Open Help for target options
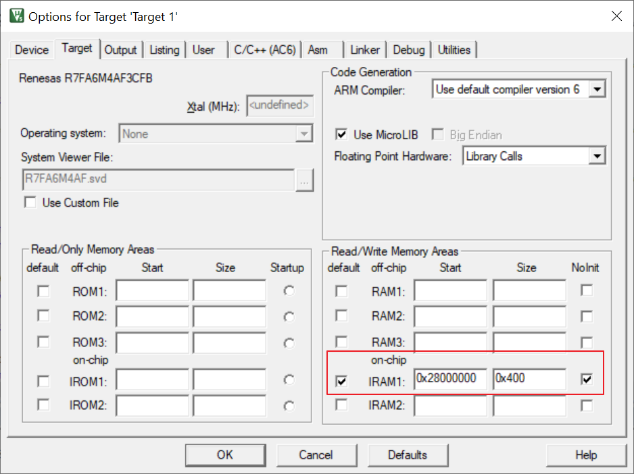This screenshot has width=634, height=475. [586, 455]
